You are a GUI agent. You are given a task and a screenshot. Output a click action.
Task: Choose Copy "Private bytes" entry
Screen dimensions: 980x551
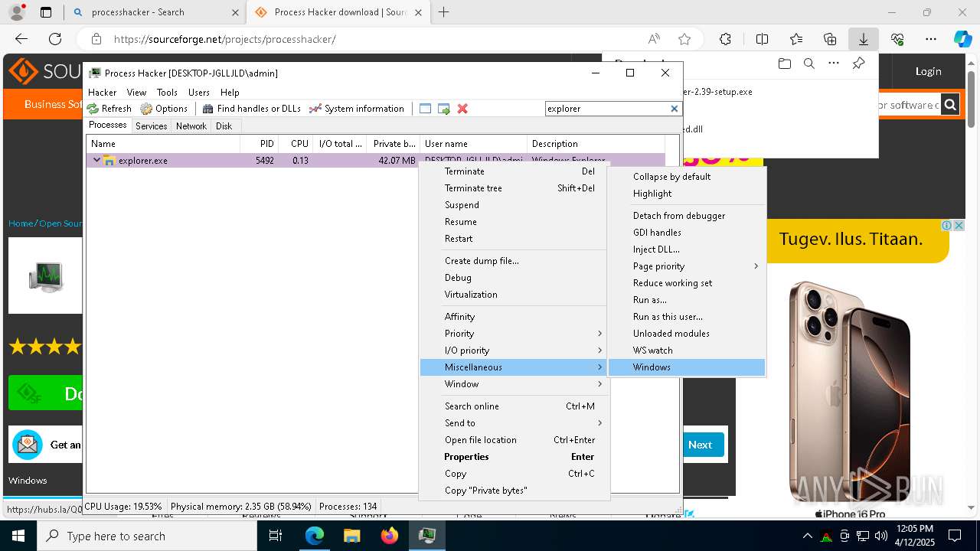pos(514,491)
